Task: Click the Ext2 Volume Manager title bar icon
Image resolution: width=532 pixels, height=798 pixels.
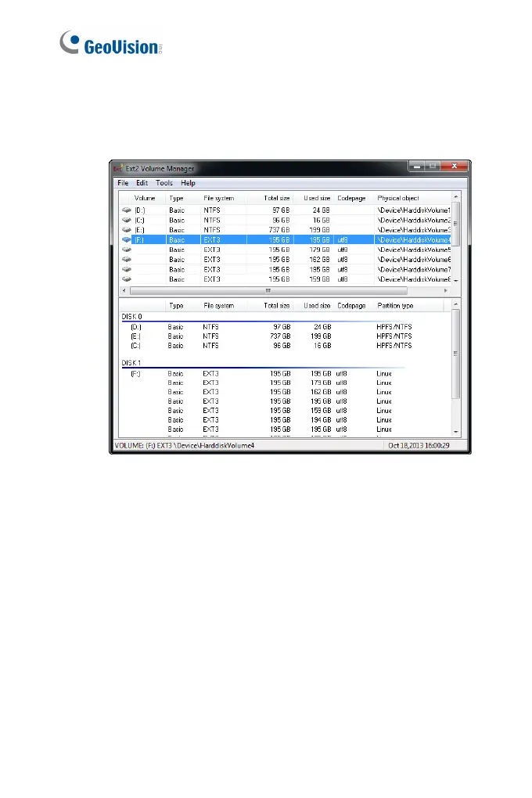Action: [x=118, y=168]
